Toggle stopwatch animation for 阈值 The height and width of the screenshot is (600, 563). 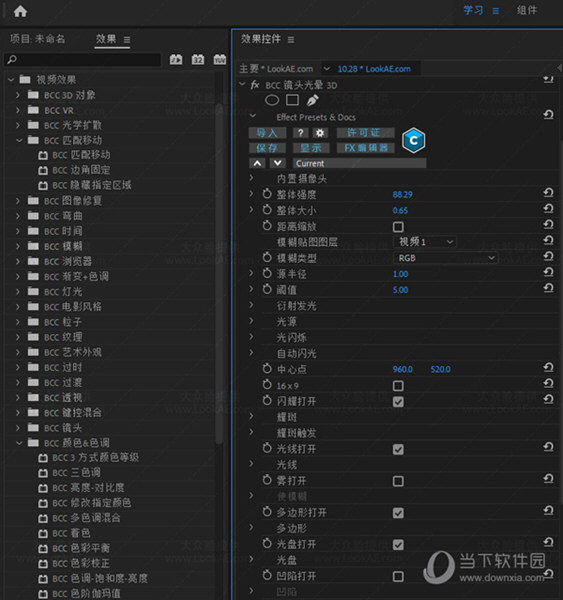[267, 289]
